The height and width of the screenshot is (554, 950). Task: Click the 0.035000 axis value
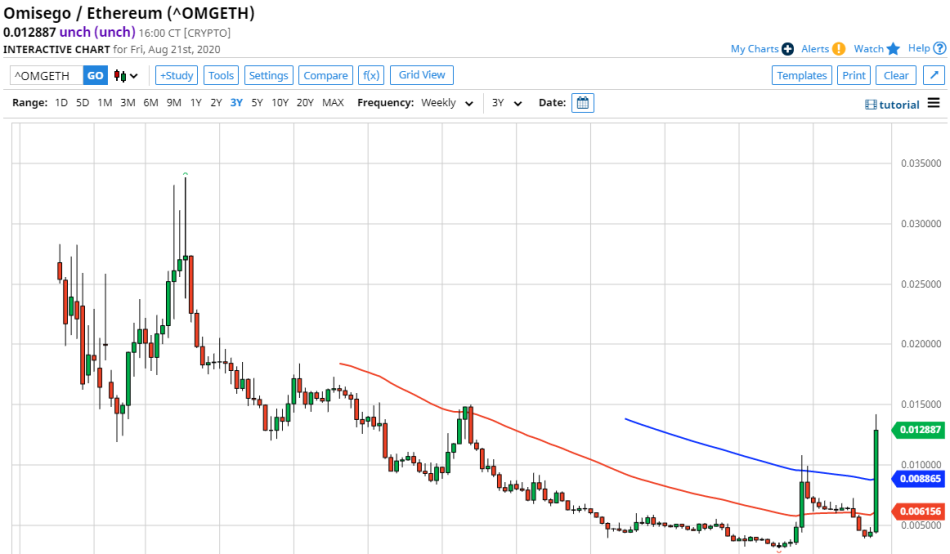point(921,164)
